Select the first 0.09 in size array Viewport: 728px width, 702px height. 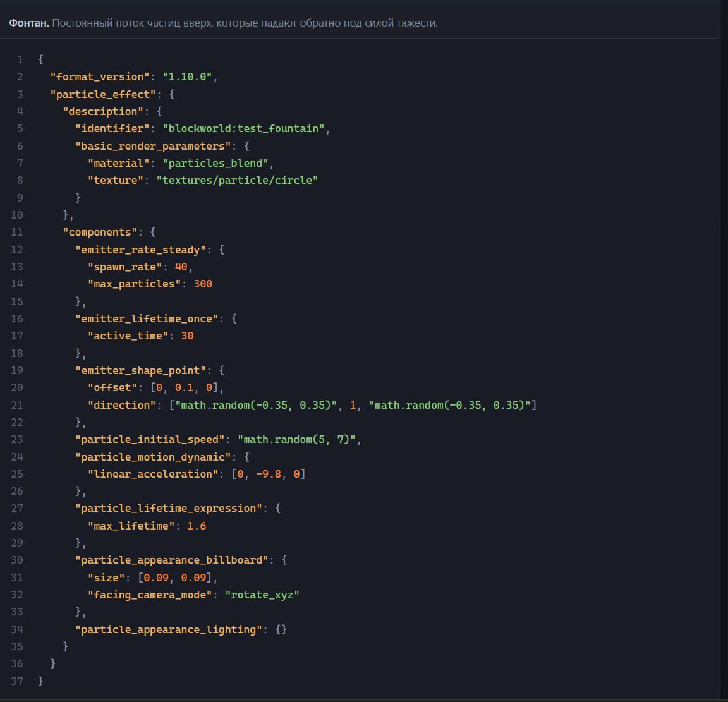(x=156, y=578)
